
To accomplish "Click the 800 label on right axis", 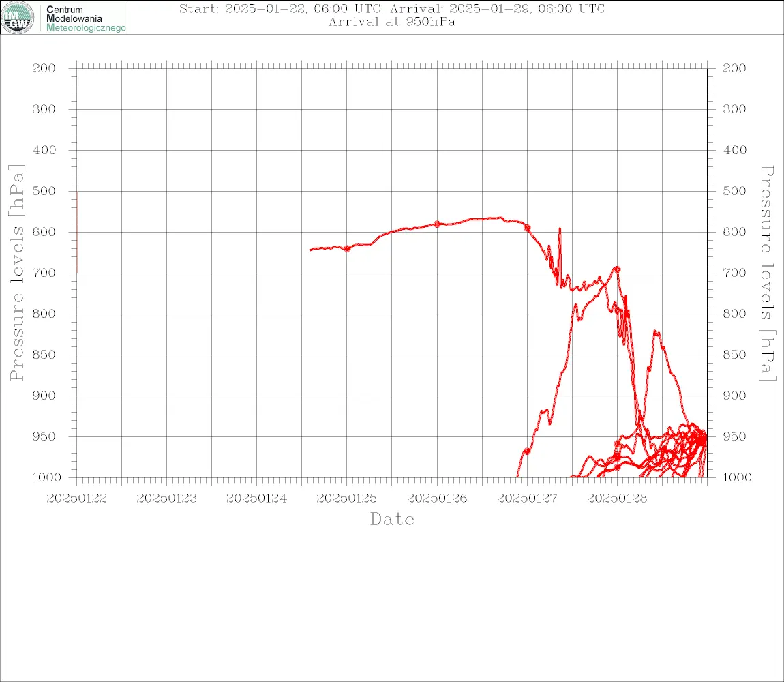I will pos(734,314).
